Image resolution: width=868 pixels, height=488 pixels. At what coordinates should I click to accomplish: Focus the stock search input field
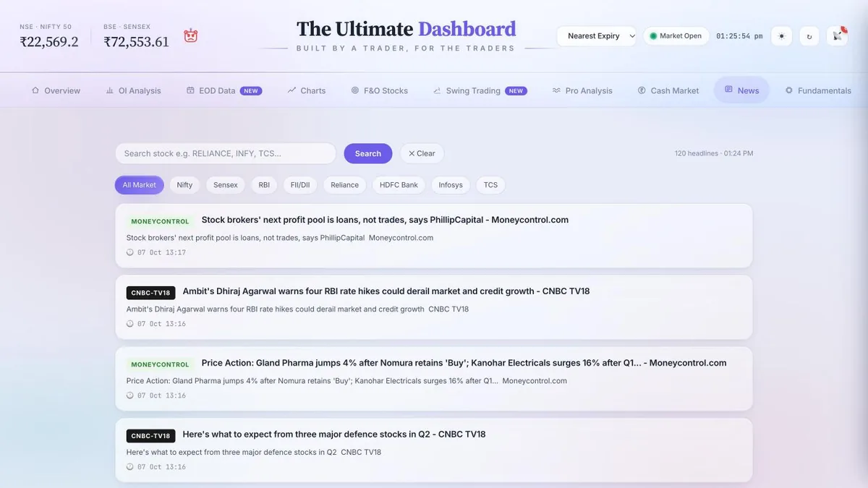click(x=226, y=153)
